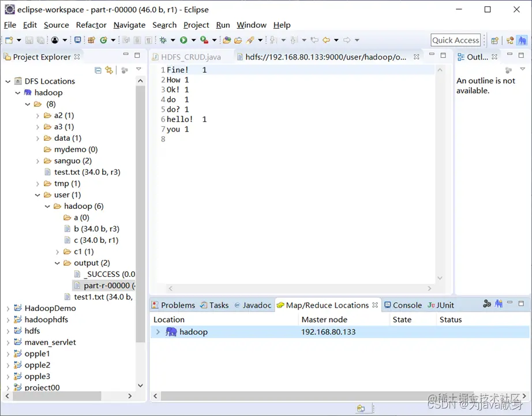Switch to the Console tab
532x416 pixels.
coord(403,305)
